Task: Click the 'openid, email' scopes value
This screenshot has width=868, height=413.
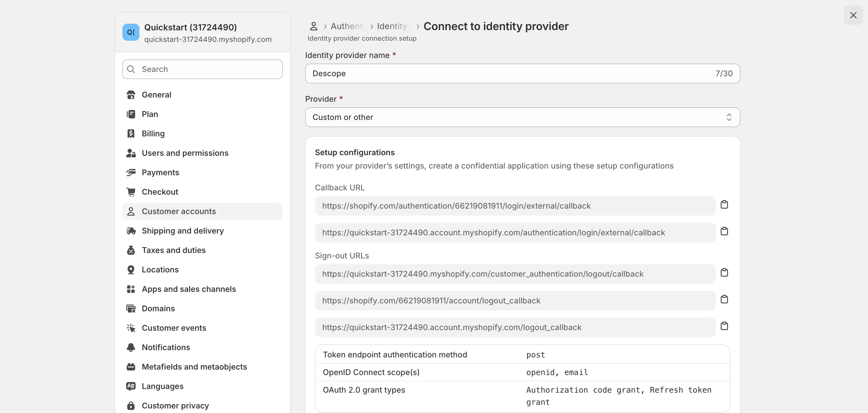Action: click(557, 372)
